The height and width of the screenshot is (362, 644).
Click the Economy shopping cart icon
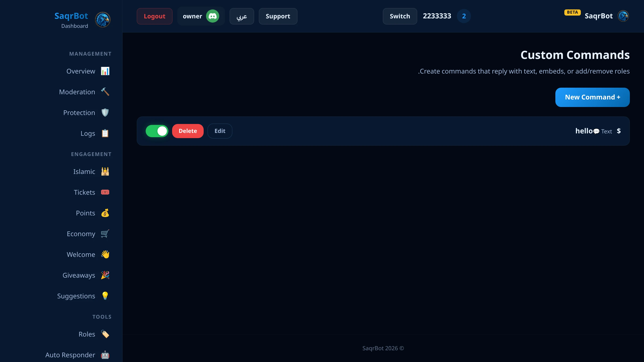coord(105,234)
